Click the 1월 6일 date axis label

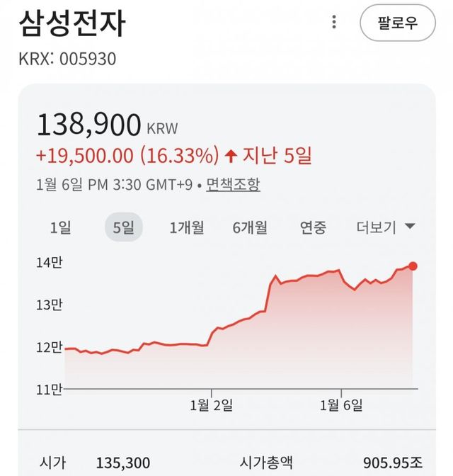pyautogui.click(x=341, y=405)
